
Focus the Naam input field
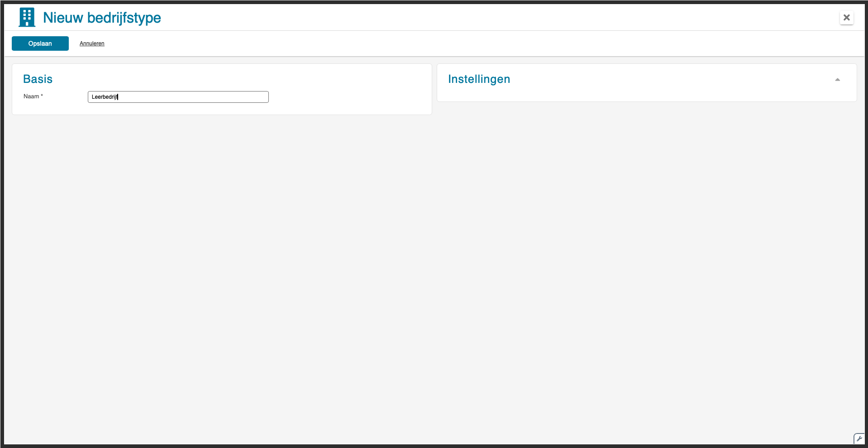[x=178, y=97]
